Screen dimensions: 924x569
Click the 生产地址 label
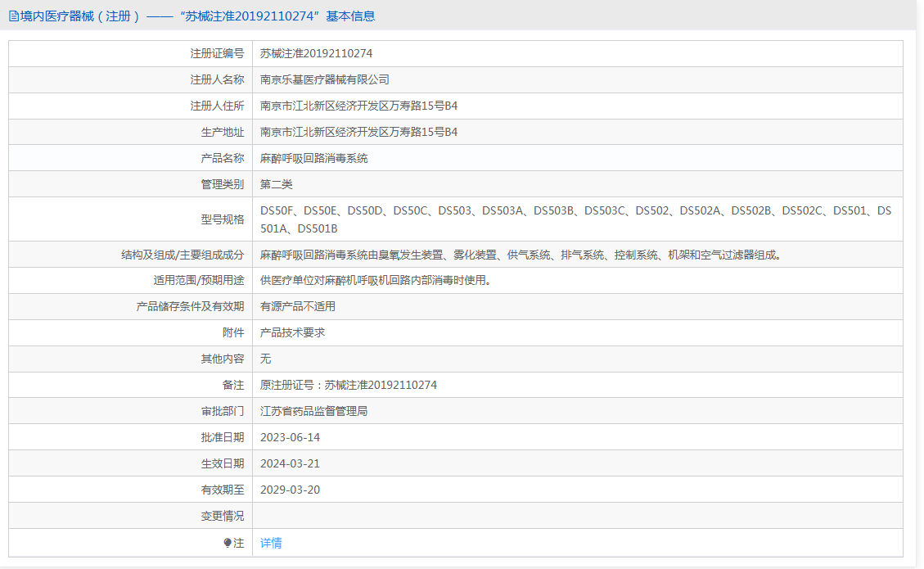(x=222, y=132)
